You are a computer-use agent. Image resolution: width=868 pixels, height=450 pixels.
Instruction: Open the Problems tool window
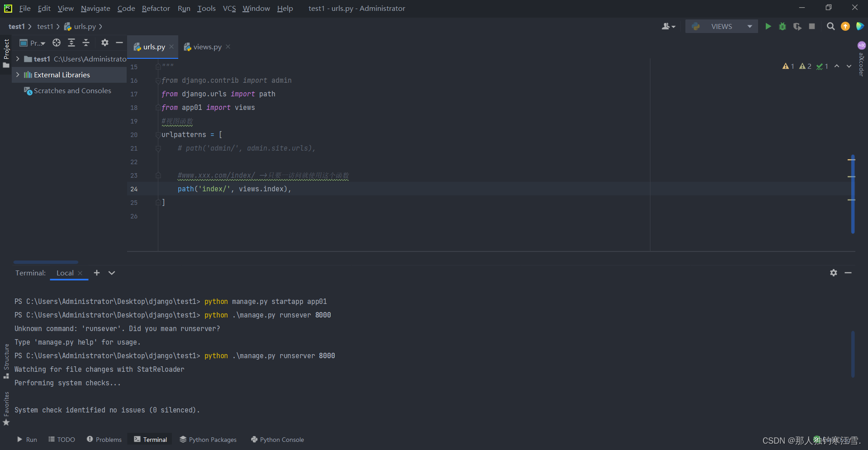104,439
